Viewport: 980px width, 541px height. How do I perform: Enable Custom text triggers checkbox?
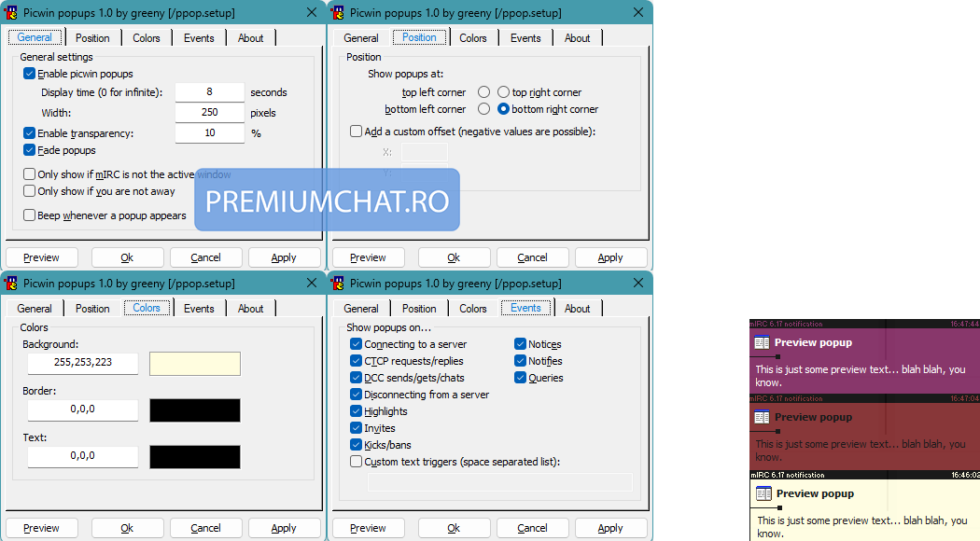(x=357, y=463)
